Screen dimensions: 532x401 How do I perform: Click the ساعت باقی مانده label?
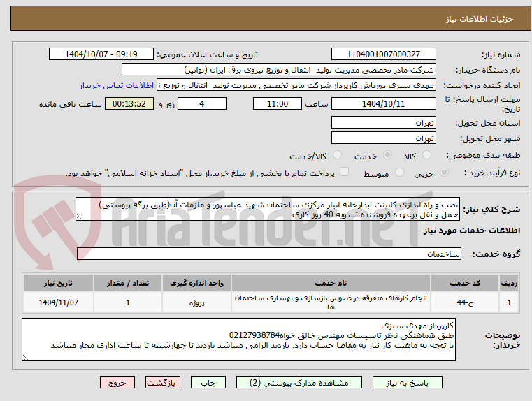[x=70, y=104]
